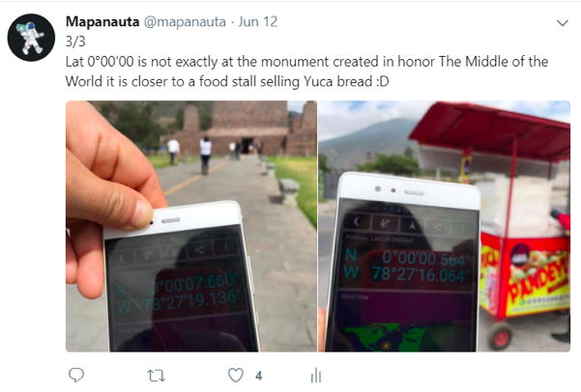Open Mapanauta's astronaut profile avatar
Screen dimensions: 581x392
(31, 38)
